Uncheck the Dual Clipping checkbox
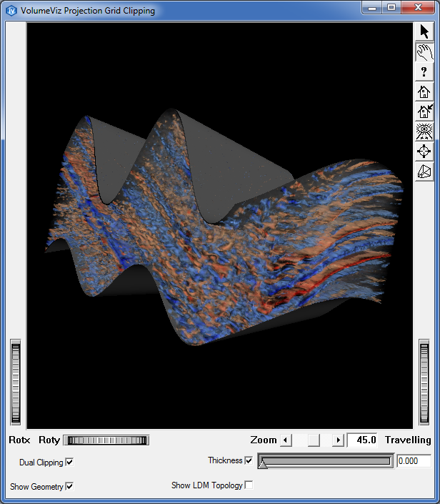440x504 pixels. click(x=69, y=463)
